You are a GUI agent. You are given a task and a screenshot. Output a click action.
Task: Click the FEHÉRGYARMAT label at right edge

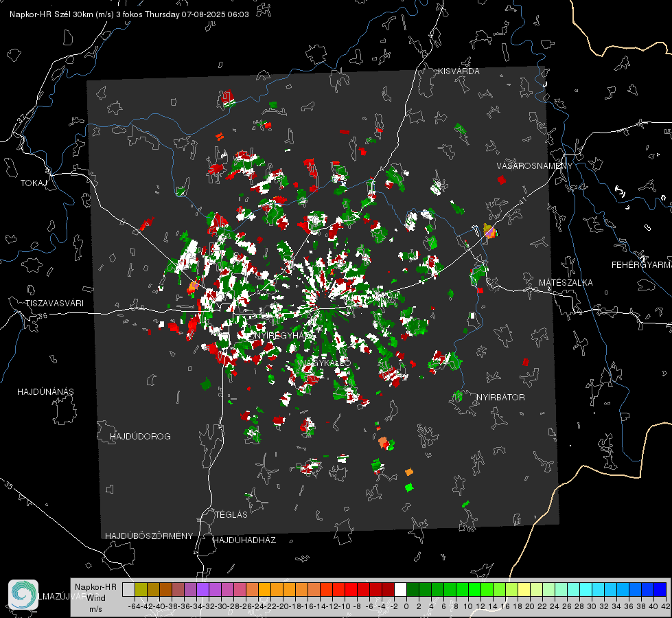642,265
